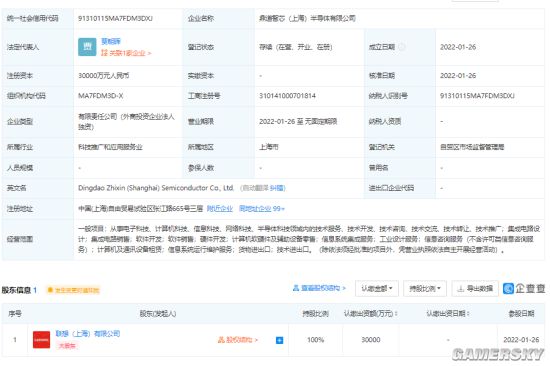
Task: Sort by the 认缴出资额(万元) column header
Action: pos(370,313)
